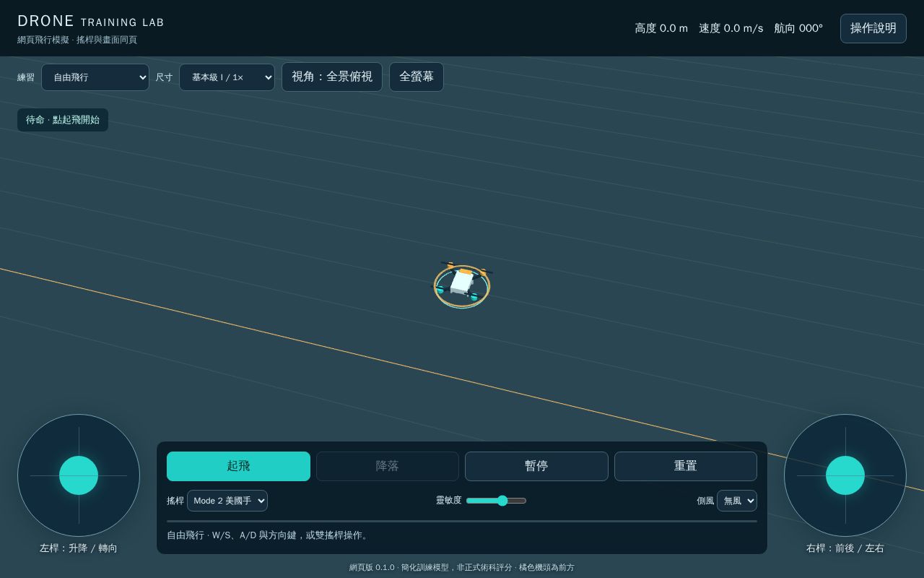This screenshot has width=924, height=578.
Task: Click the 起飛 takeoff button
Action: tap(238, 466)
